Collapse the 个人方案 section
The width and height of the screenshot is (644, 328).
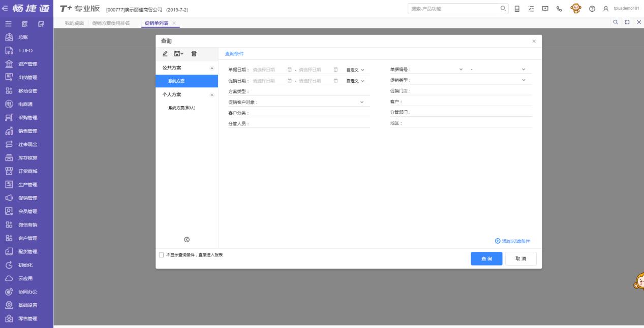[212, 95]
